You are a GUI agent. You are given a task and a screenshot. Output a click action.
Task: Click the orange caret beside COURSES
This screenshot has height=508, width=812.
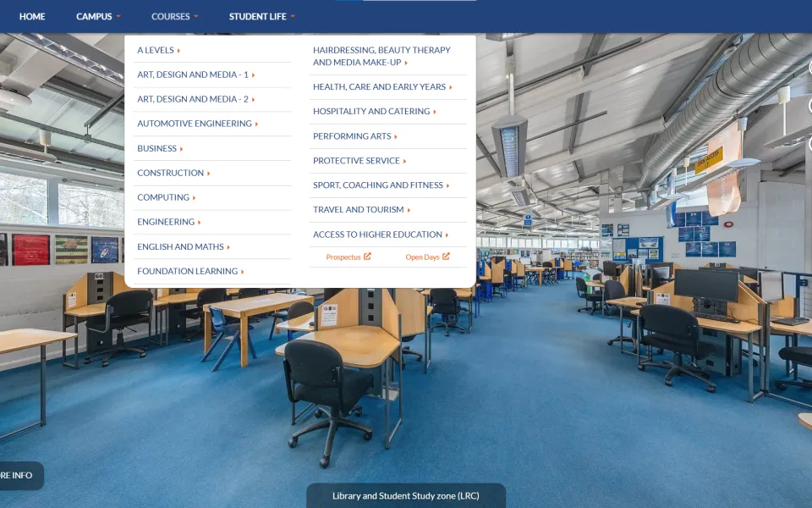pyautogui.click(x=195, y=17)
